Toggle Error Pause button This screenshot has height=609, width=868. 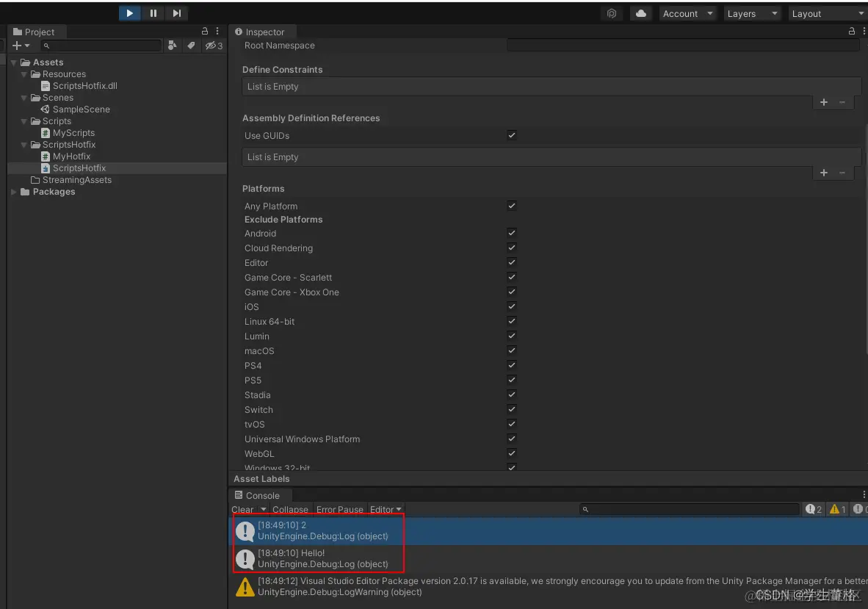[x=339, y=509]
